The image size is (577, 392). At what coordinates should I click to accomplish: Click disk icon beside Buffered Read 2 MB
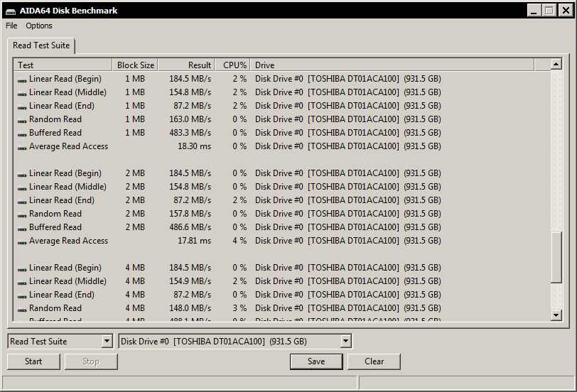tap(22, 229)
